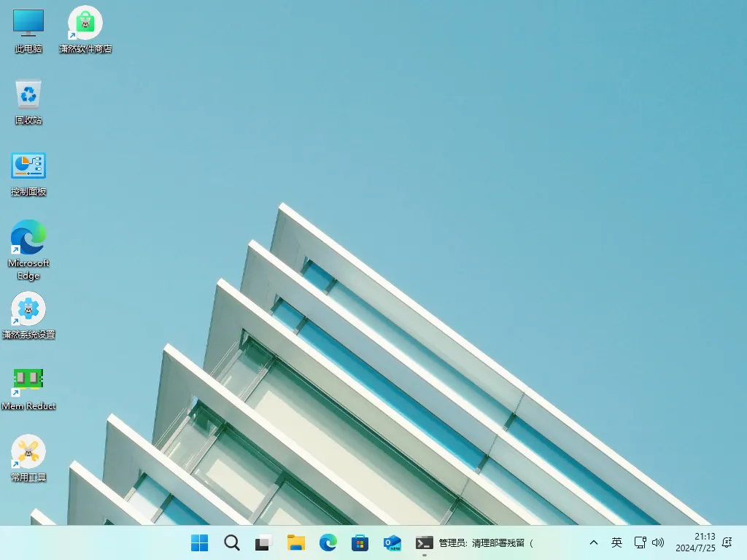Open the volume control from the tray

(658, 543)
